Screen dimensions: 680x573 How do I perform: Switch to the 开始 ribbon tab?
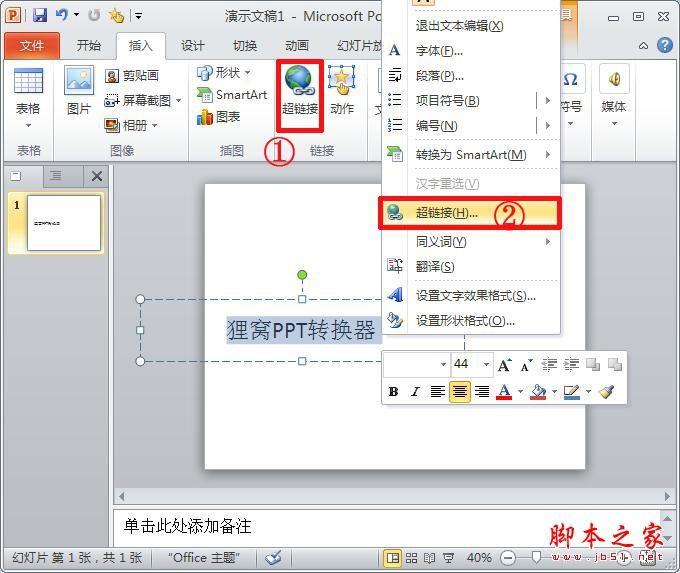tap(88, 46)
